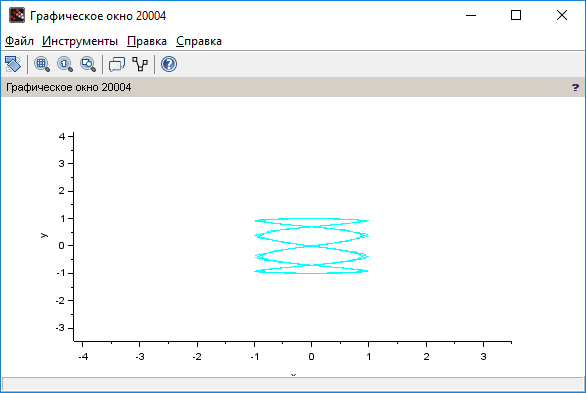The image size is (586, 393).
Task: Click the zoom magnifier with shapes icon
Action: (88, 64)
